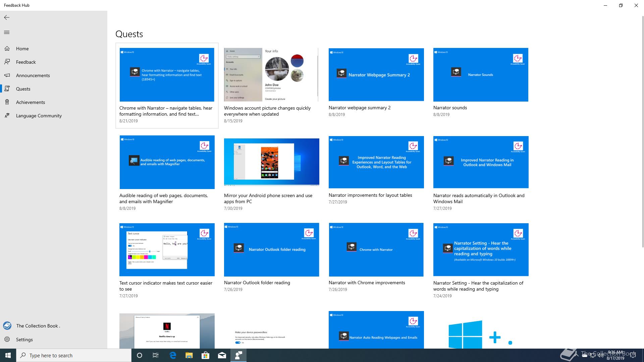Open Improved Narrator Reading in Outlook thumbnail
Image resolution: width=644 pixels, height=362 pixels.
click(x=481, y=162)
